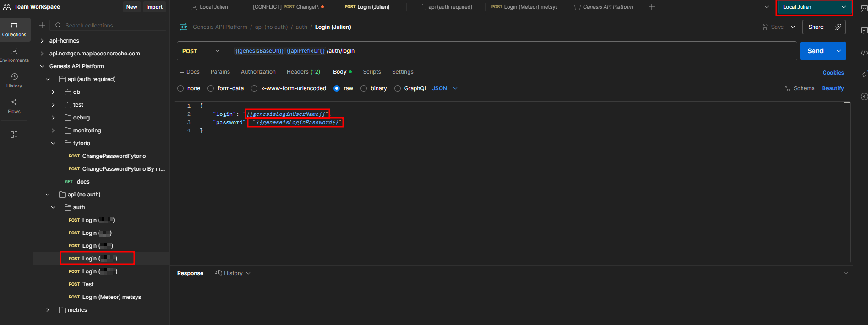
Task: Select the GraphQL body option
Action: [398, 88]
